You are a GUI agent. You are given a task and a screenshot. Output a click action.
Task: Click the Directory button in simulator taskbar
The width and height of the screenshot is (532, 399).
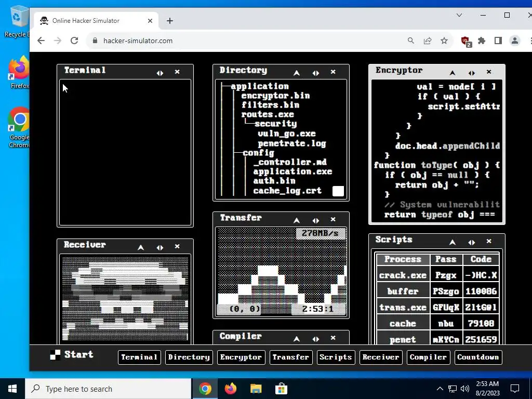point(189,357)
